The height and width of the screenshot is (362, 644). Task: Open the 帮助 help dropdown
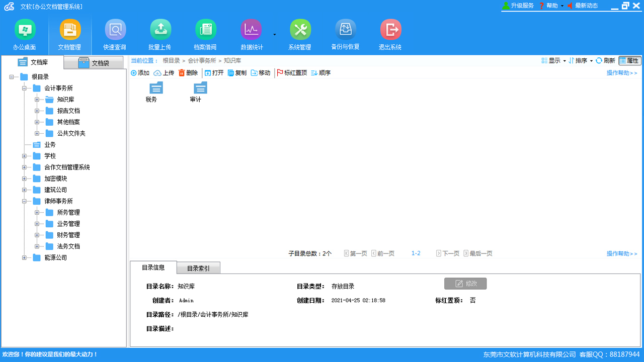click(551, 6)
